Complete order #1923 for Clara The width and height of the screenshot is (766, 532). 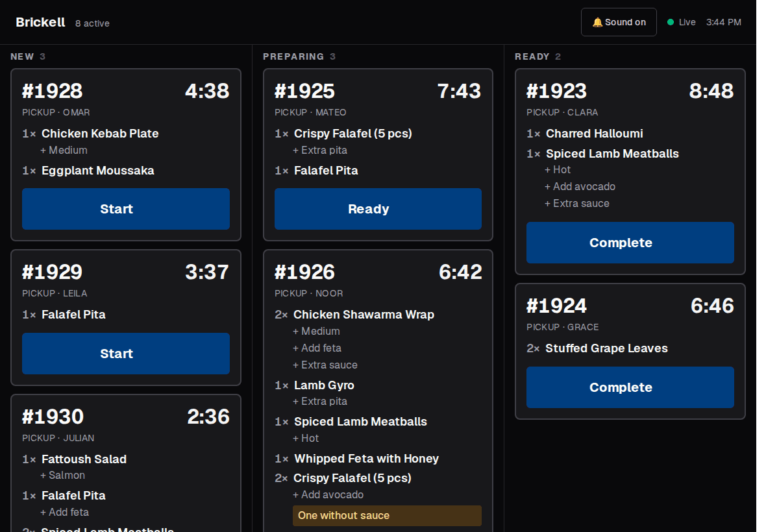point(630,243)
